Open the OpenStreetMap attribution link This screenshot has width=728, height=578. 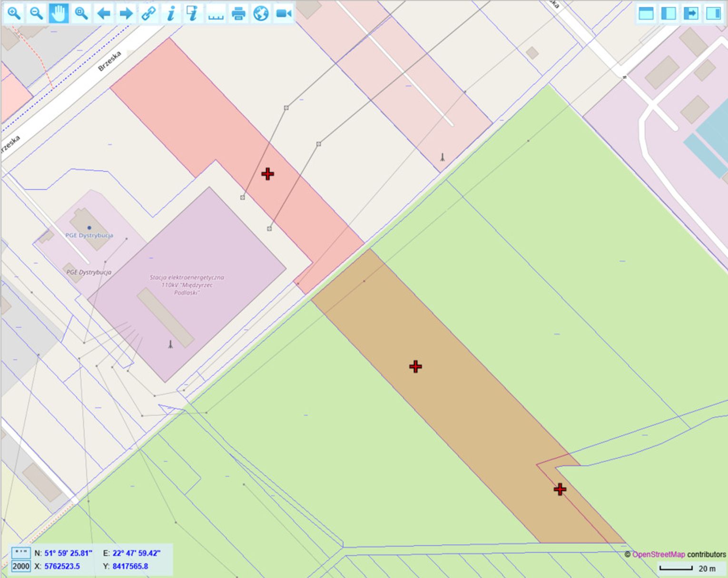[658, 554]
